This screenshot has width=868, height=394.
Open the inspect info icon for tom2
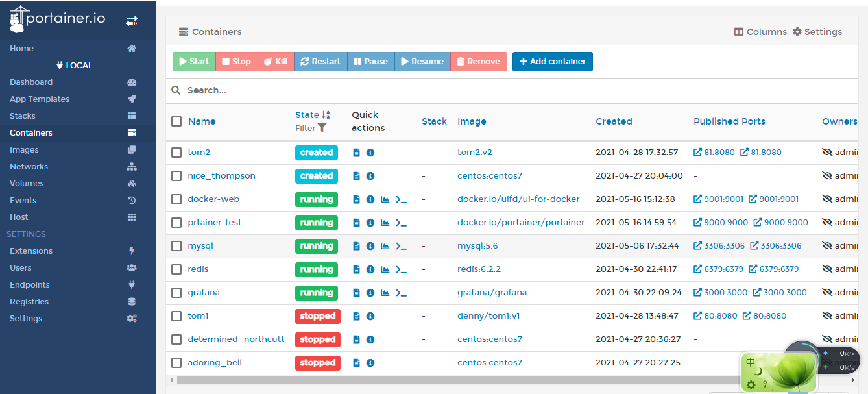[370, 153]
